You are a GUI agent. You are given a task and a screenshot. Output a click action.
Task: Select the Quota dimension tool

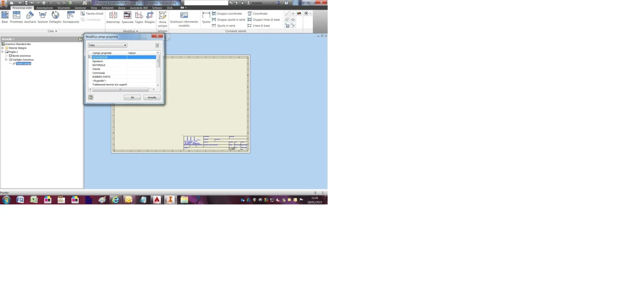point(206,17)
